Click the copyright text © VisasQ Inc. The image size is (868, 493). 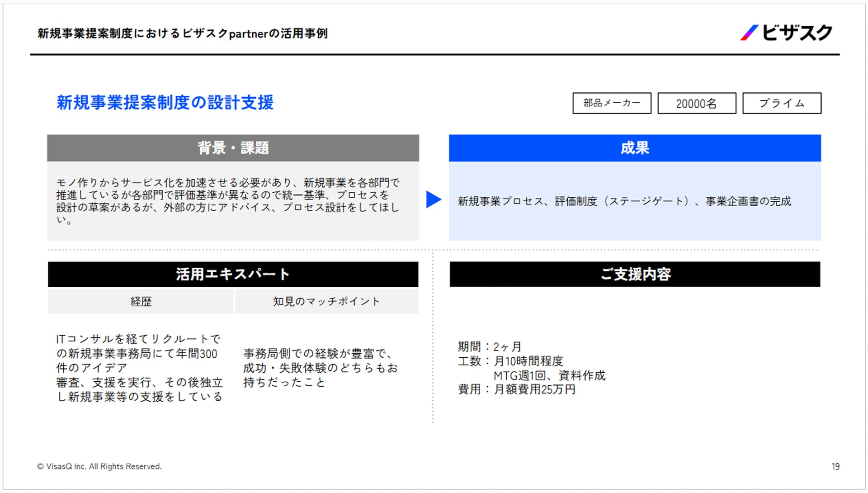(99, 466)
